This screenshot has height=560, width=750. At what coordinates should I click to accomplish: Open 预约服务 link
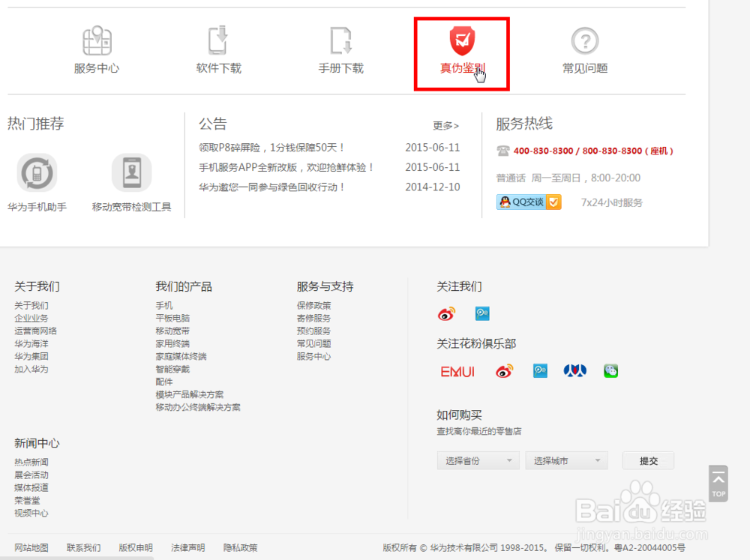pyautogui.click(x=313, y=331)
